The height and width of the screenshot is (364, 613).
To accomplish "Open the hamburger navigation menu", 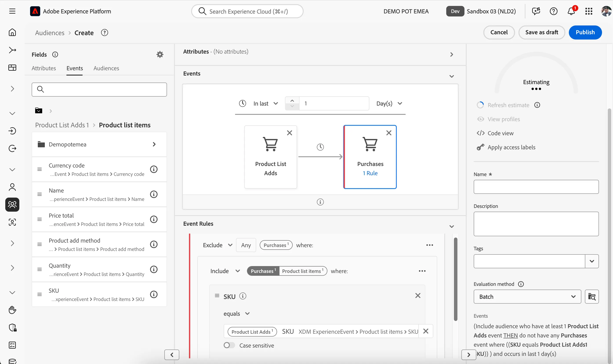I will coord(12,11).
